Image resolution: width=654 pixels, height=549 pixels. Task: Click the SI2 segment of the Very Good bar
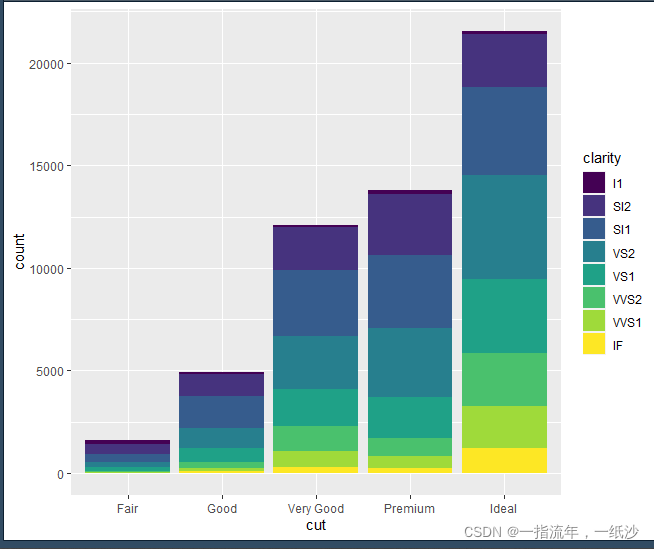(x=315, y=248)
